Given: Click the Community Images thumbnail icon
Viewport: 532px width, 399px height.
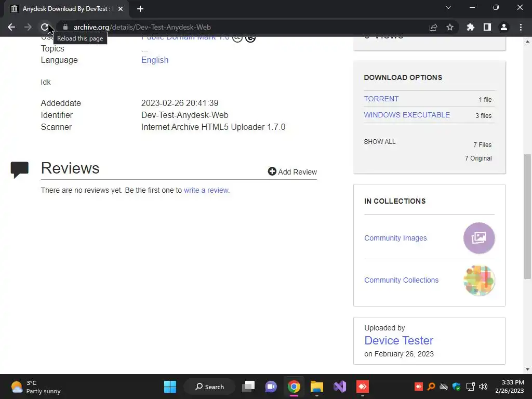Looking at the screenshot, I should click(479, 238).
